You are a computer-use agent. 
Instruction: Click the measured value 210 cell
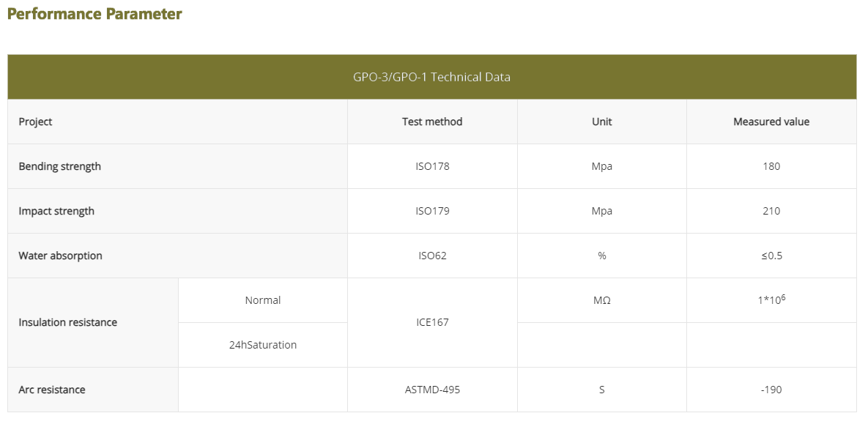point(771,211)
